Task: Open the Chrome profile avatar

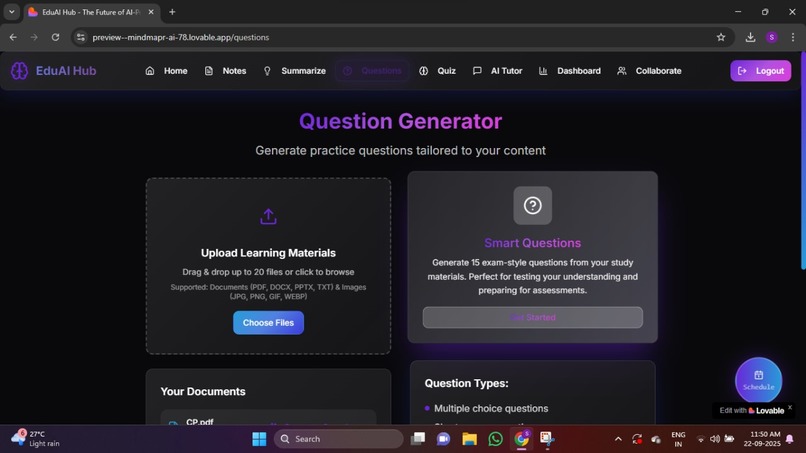Action: tap(772, 37)
